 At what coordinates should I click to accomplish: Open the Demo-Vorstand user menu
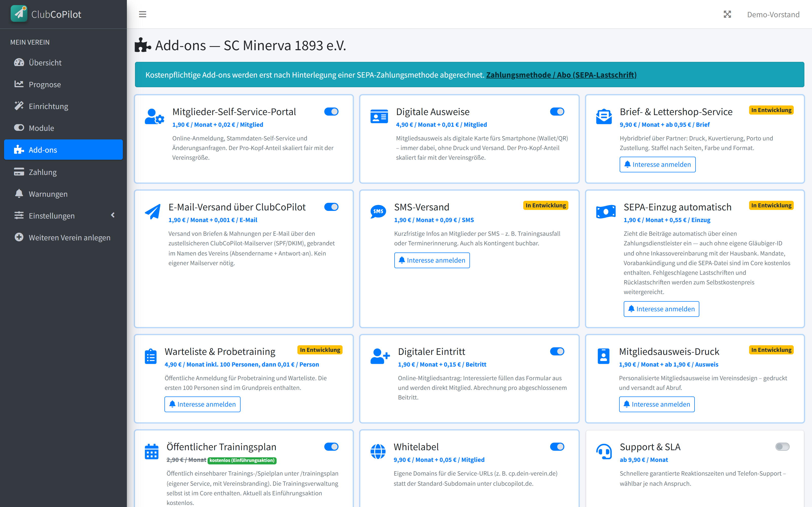773,14
